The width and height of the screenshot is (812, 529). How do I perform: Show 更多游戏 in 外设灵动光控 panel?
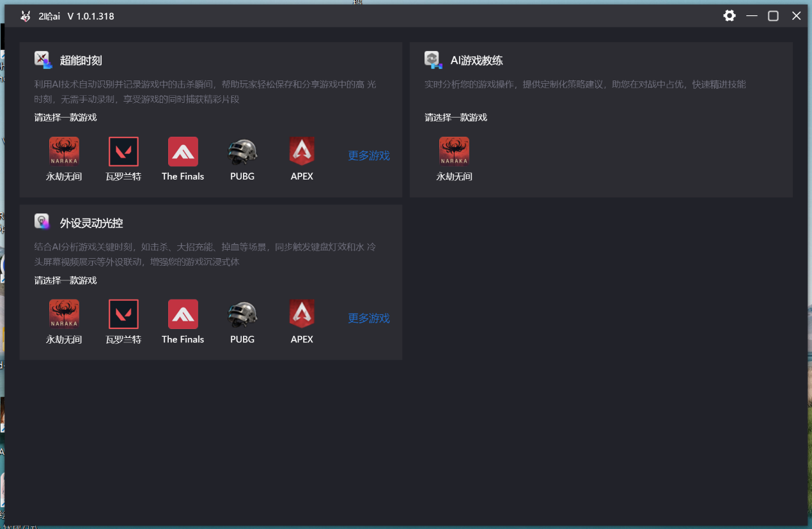click(368, 318)
